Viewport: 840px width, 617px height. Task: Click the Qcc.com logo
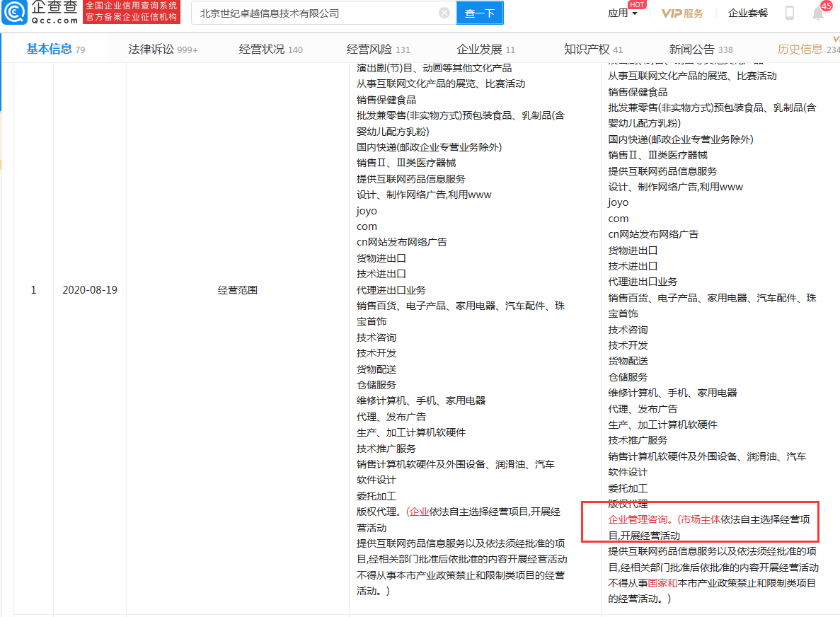[x=40, y=13]
